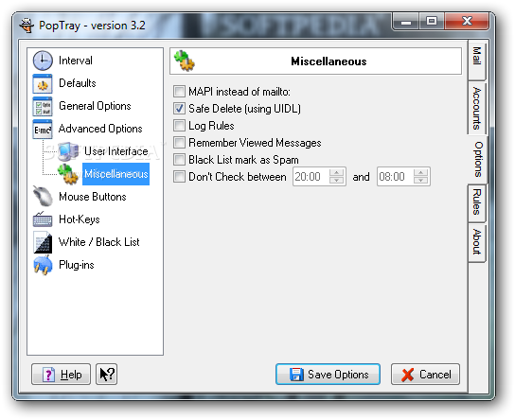Click the Hot-Keys keyboard icon

tap(43, 219)
